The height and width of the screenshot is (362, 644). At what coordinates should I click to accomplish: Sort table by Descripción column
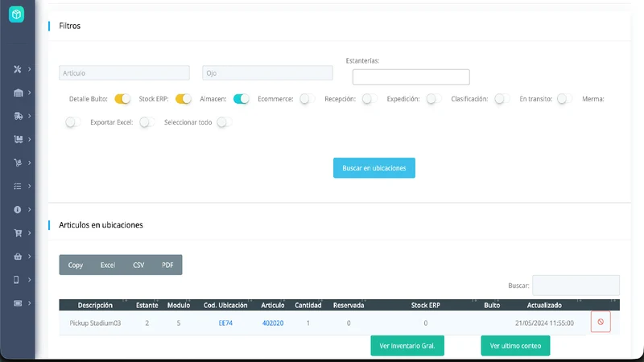click(x=95, y=306)
